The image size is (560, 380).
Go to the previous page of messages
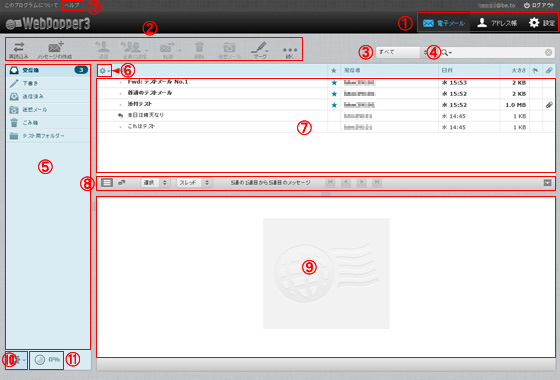tap(346, 182)
